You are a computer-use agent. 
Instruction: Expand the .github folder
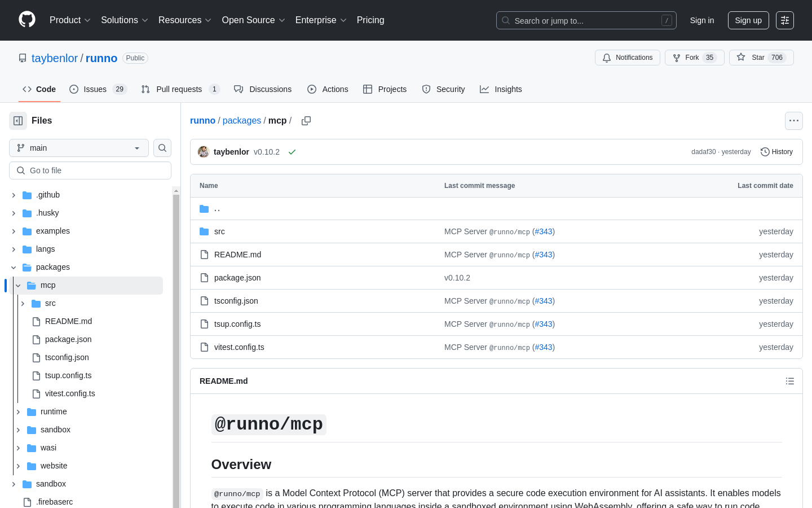point(14,195)
